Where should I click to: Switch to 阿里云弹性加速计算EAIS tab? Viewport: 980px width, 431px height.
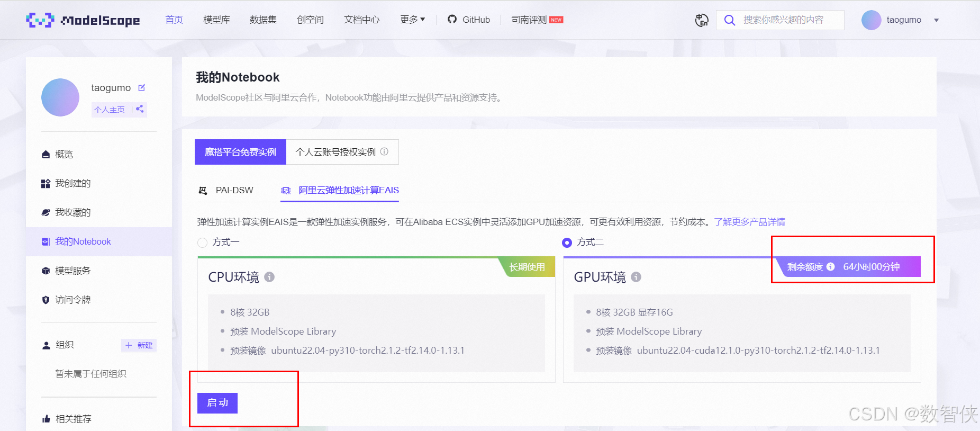340,191
